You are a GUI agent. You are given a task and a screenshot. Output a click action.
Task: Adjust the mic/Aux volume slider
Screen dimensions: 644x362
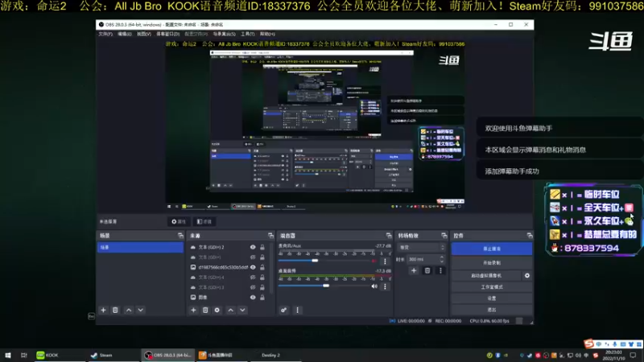pos(315,261)
